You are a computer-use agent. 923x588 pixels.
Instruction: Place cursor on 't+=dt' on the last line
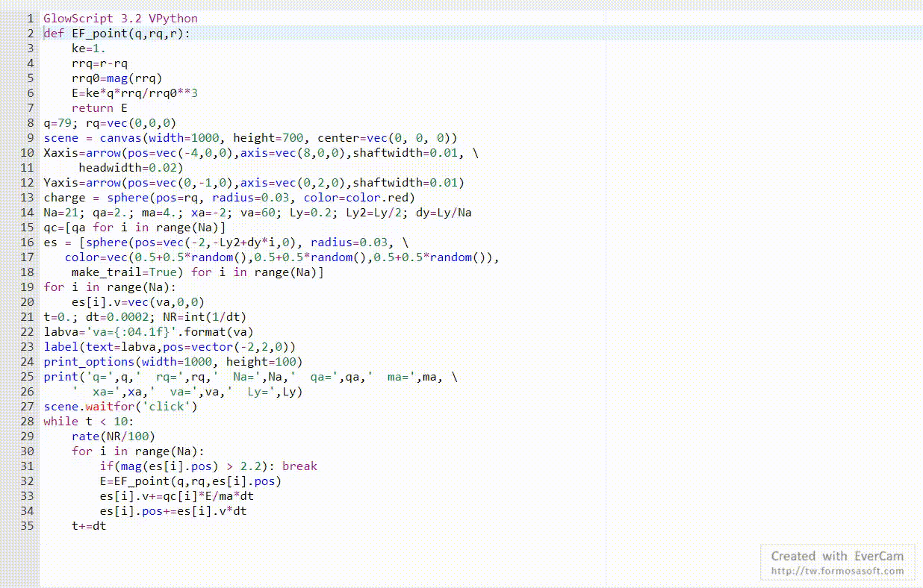click(89, 526)
